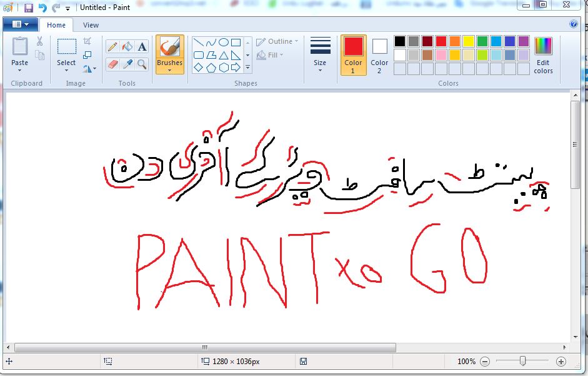Choose the Text tool
Viewport: 588px width, 376px height.
click(142, 46)
